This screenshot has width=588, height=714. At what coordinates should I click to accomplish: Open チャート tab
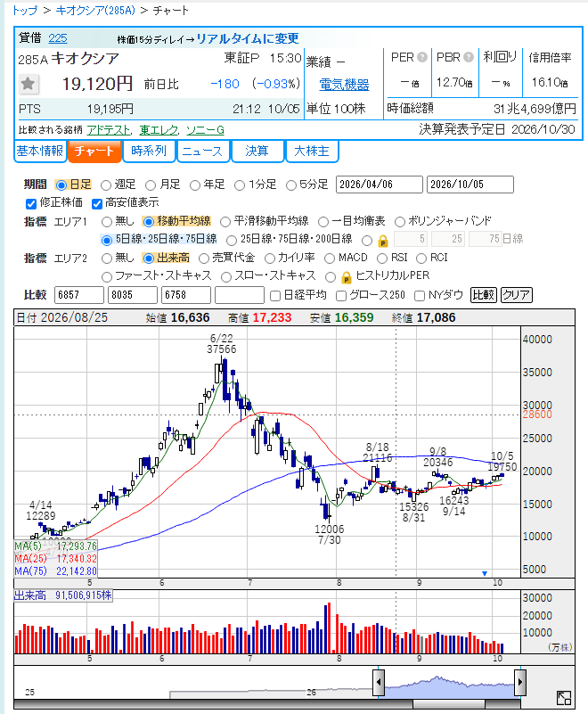pyautogui.click(x=94, y=151)
